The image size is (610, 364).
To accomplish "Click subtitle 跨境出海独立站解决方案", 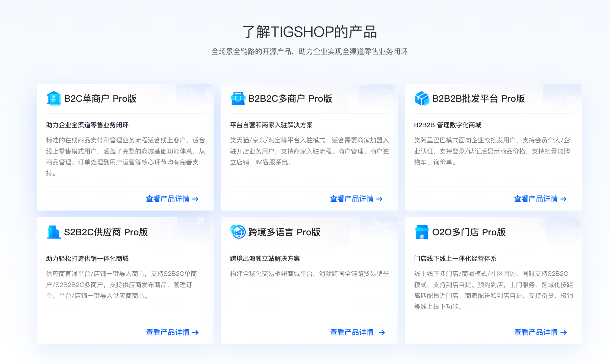I will pos(265,258).
